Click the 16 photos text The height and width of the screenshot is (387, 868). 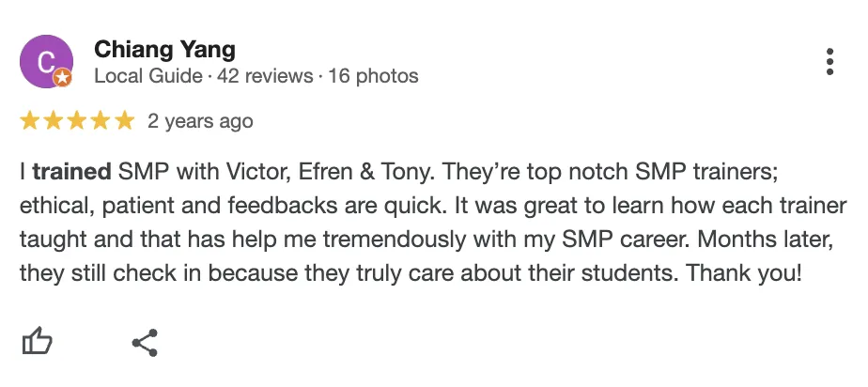pos(374,76)
